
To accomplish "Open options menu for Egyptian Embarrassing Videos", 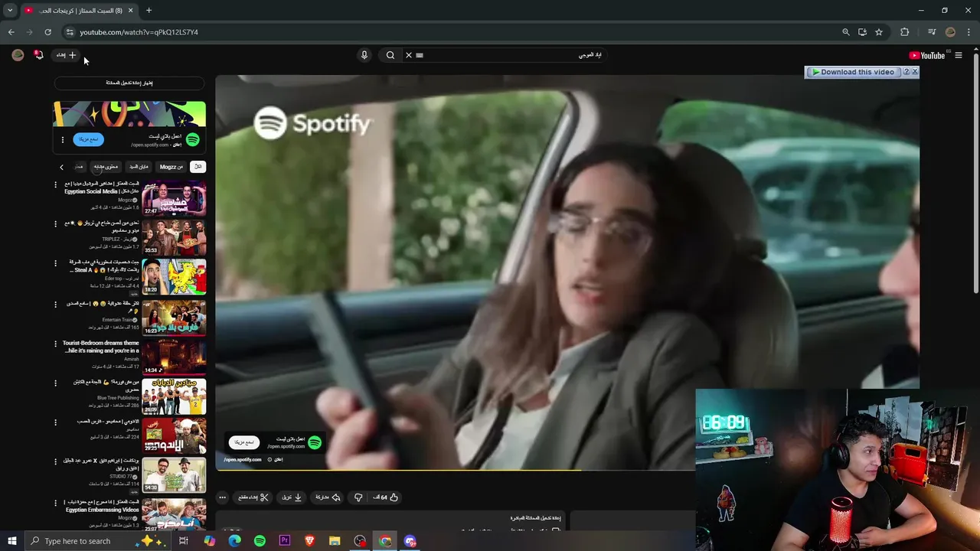I will pos(55,503).
